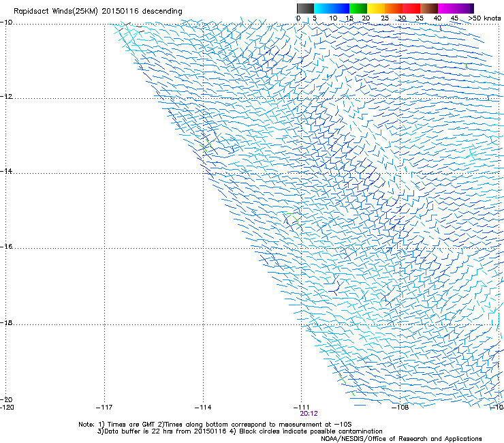Click the -14 latitude axis label

[6, 171]
